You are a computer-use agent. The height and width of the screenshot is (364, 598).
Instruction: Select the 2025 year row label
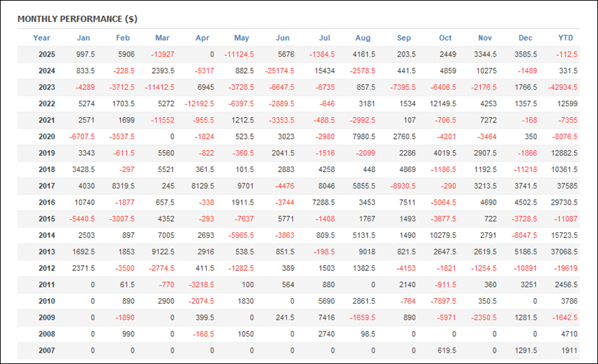(47, 54)
